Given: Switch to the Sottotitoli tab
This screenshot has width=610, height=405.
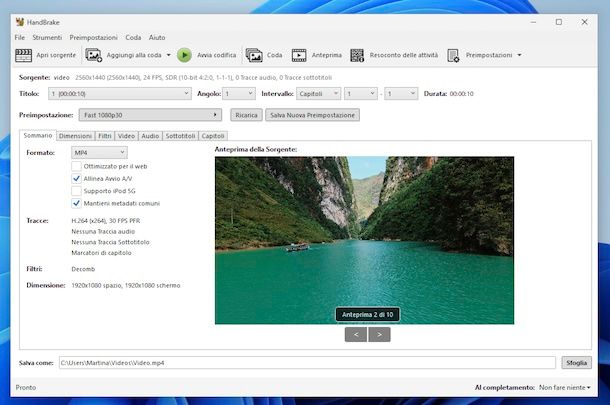Looking at the screenshot, I should [x=181, y=136].
